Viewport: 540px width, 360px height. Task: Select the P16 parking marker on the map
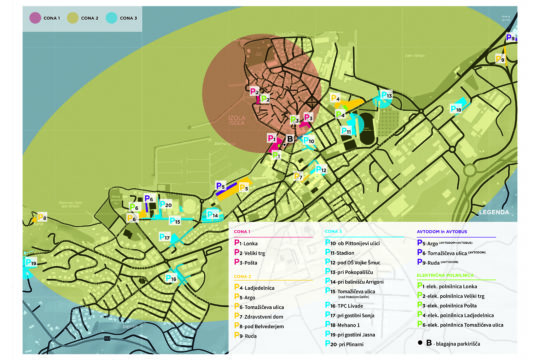[x=171, y=278]
